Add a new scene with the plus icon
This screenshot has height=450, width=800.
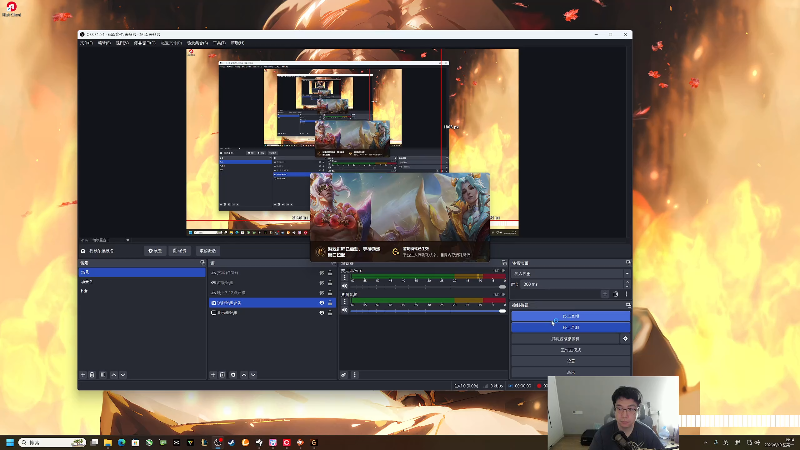[x=83, y=374]
